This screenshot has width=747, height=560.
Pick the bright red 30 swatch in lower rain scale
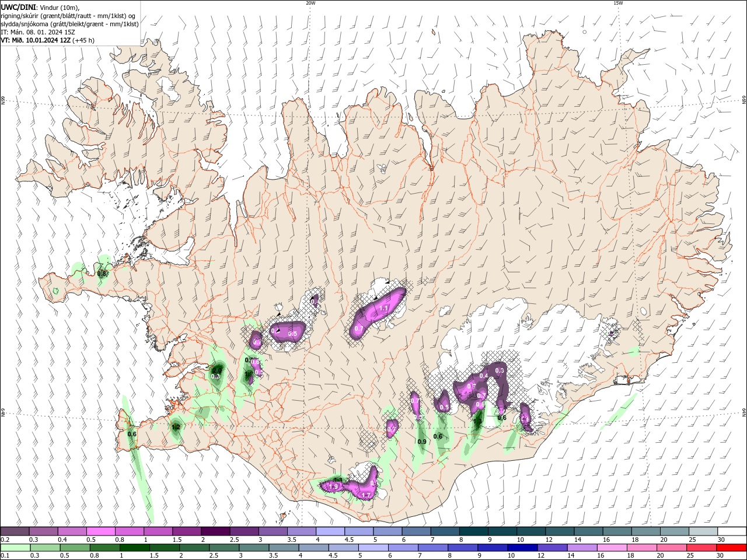[731, 548]
